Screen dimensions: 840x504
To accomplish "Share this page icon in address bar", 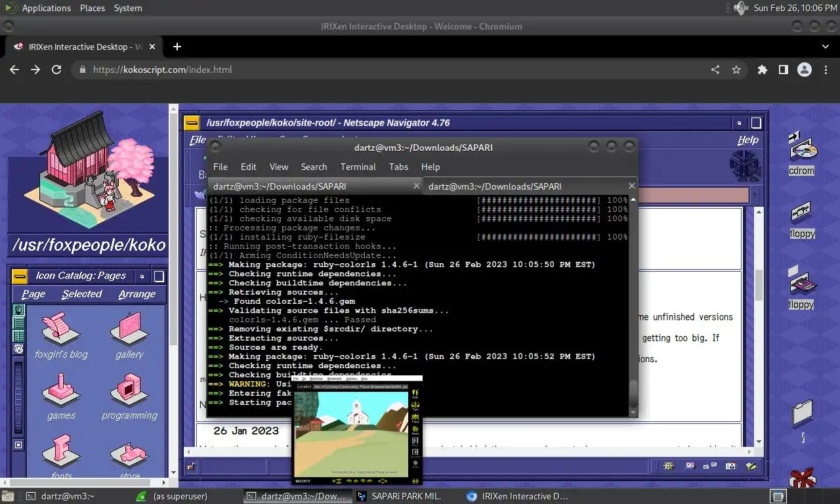I will click(x=715, y=70).
